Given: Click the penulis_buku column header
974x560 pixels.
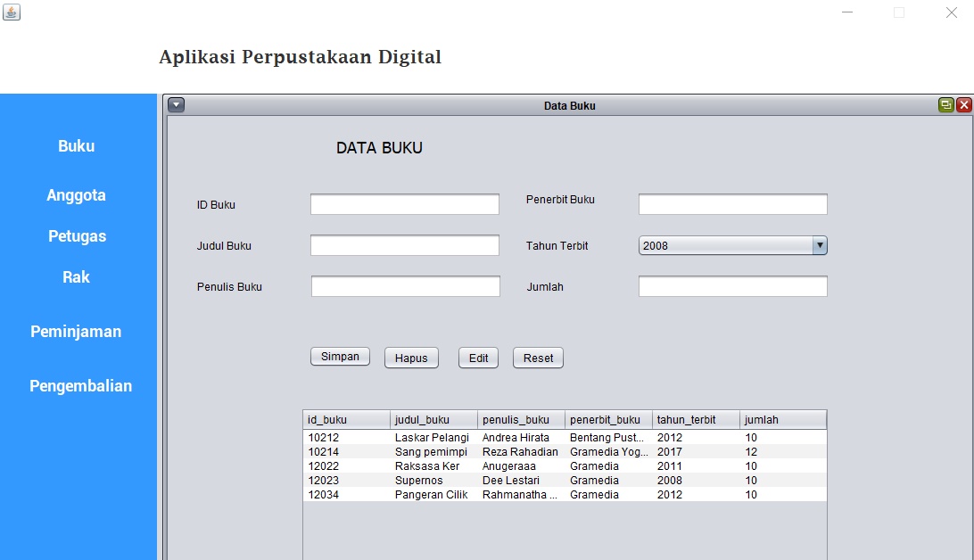Looking at the screenshot, I should pyautogui.click(x=521, y=420).
